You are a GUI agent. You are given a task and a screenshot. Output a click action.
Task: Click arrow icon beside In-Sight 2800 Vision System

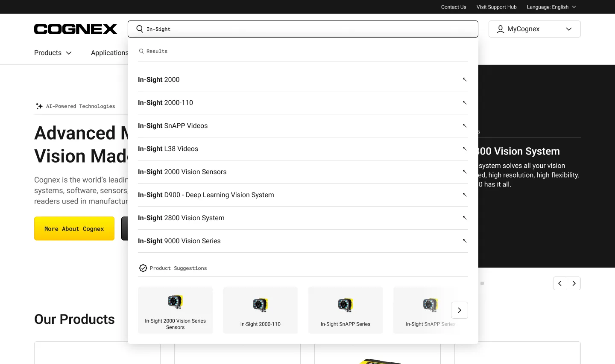(x=465, y=218)
